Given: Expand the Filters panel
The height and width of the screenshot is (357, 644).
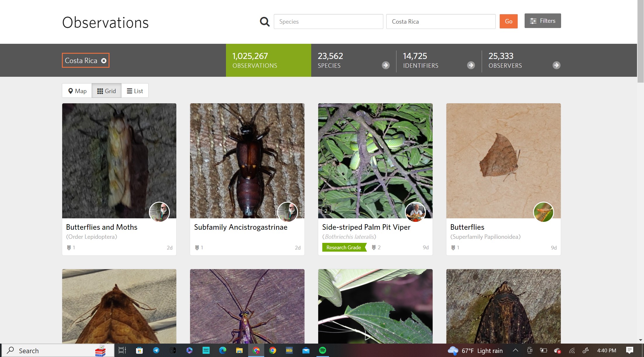Looking at the screenshot, I should point(542,21).
